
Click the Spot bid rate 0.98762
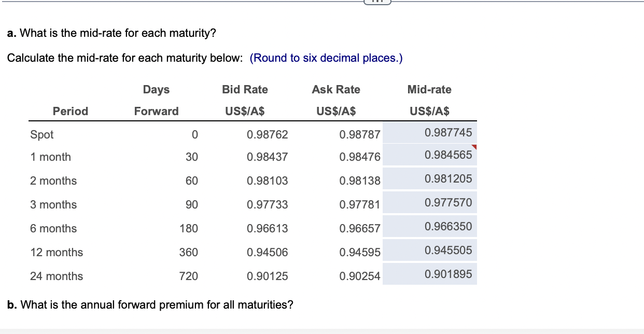268,135
